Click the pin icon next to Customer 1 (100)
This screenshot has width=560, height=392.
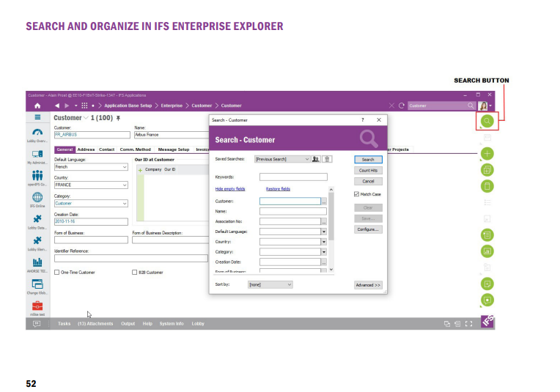pos(118,118)
